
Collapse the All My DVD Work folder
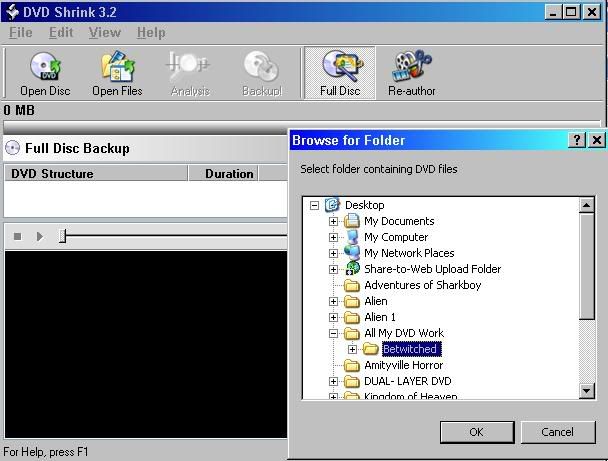tap(334, 333)
